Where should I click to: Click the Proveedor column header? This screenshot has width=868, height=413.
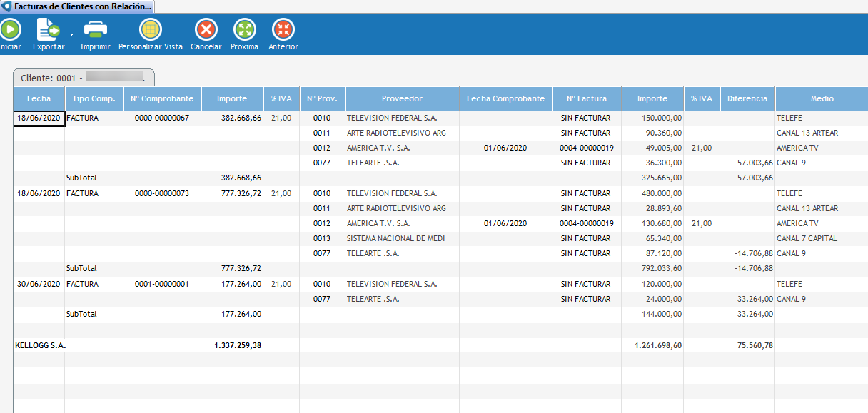[402, 99]
